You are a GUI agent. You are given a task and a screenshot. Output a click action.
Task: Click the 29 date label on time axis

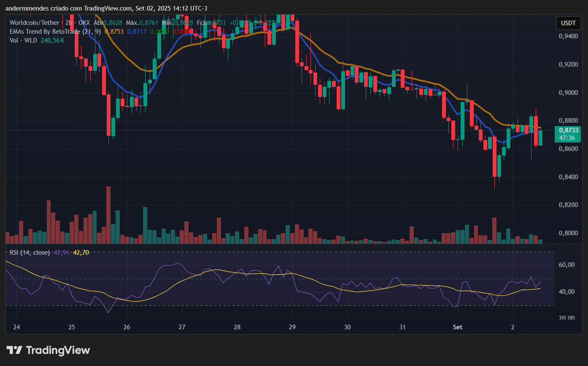(x=292, y=327)
